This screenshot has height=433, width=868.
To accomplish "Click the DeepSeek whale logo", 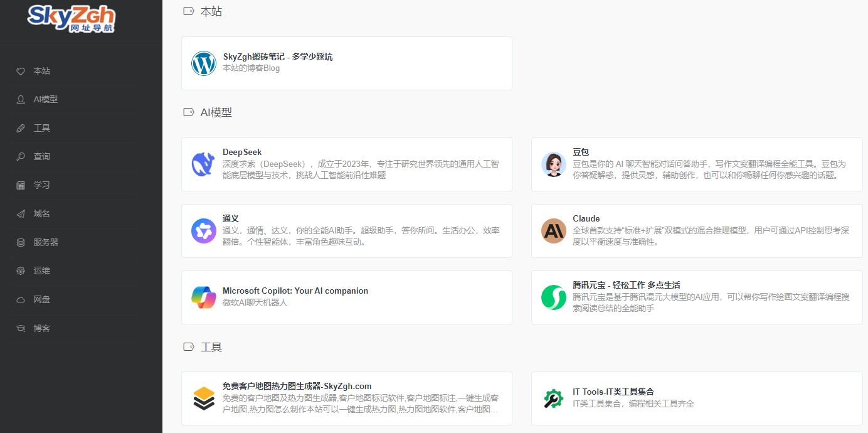I will [x=204, y=164].
